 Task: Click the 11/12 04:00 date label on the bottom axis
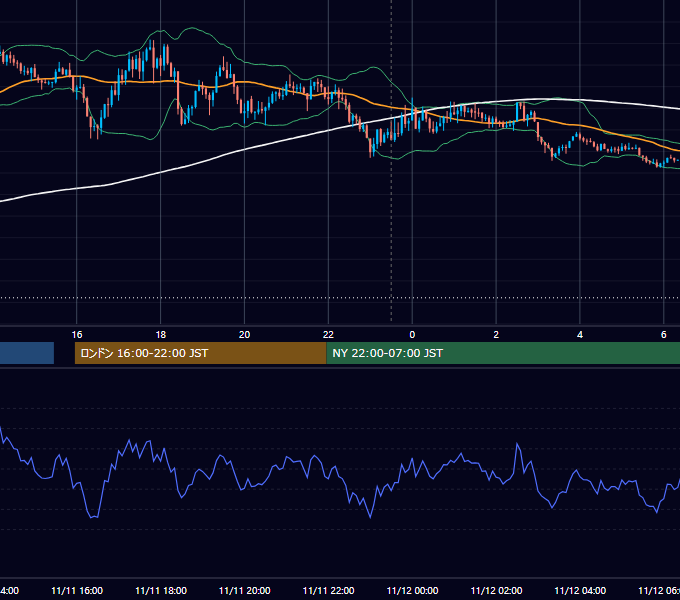[580, 590]
